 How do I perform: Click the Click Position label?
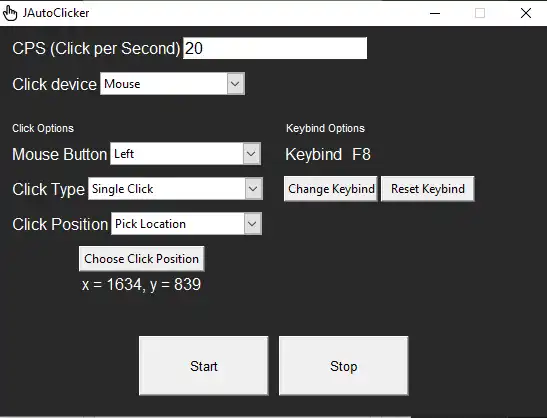pyautogui.click(x=60, y=224)
